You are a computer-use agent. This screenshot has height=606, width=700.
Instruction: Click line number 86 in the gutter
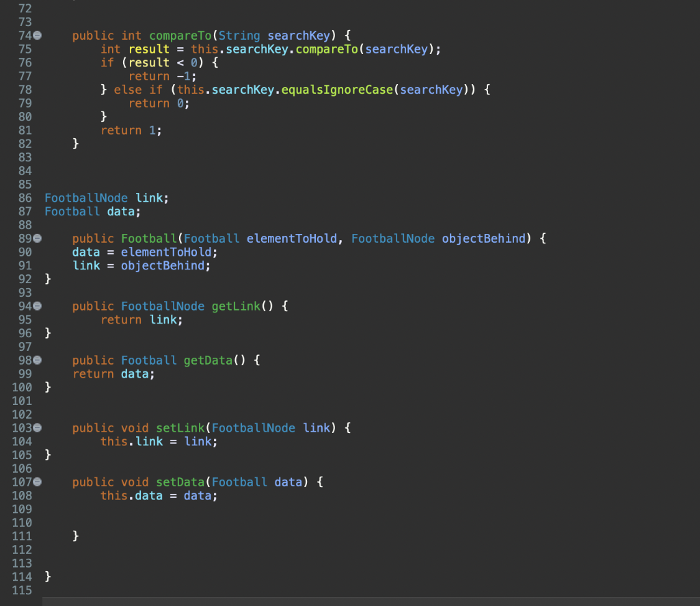coord(25,198)
